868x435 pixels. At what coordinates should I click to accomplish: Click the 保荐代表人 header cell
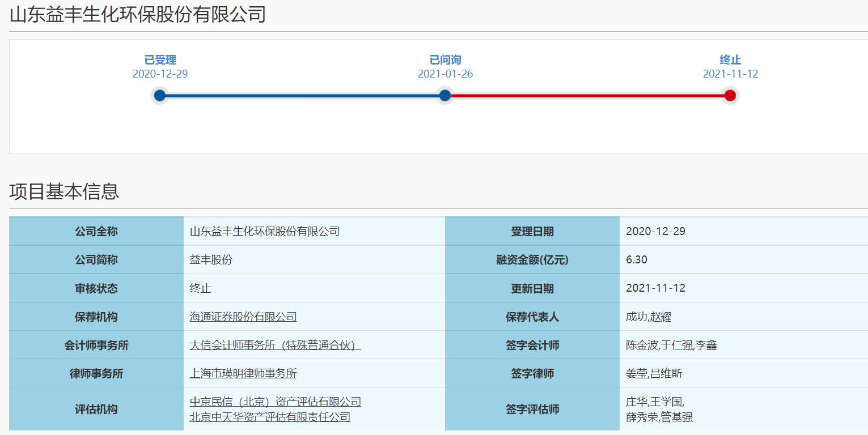532,317
